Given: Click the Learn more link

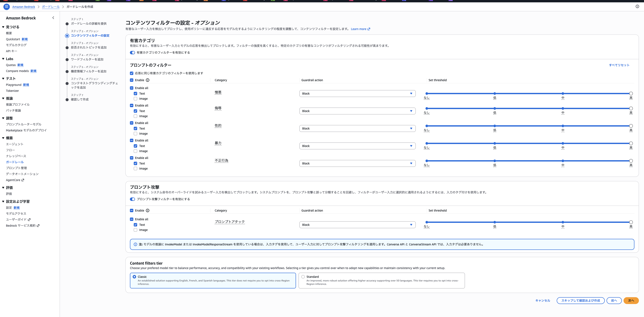Looking at the screenshot, I should pyautogui.click(x=359, y=29).
